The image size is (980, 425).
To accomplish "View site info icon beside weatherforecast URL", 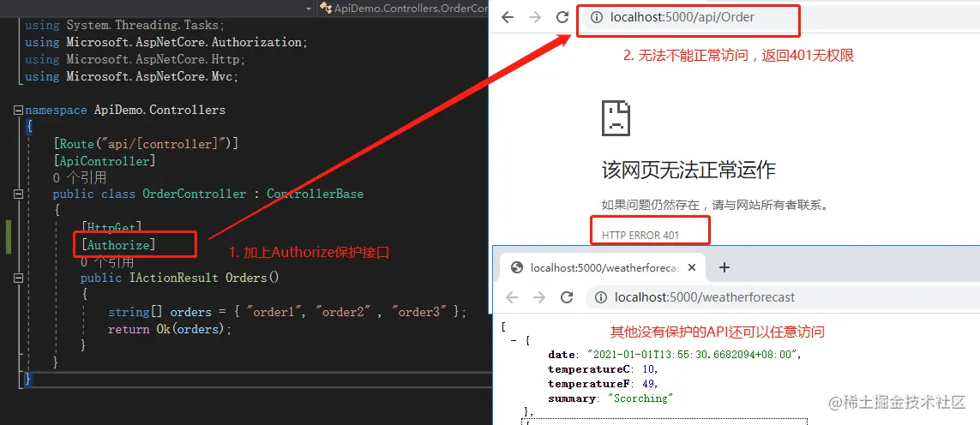I will 601,297.
